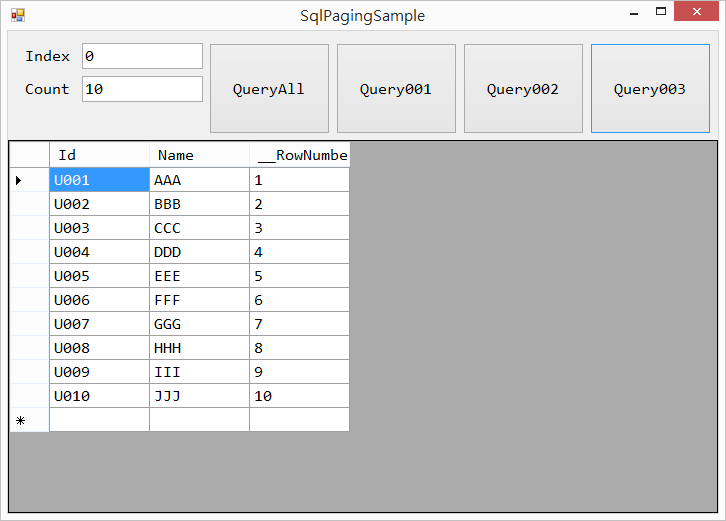The image size is (726, 521).
Task: Click the cell containing BBB
Action: (199, 204)
